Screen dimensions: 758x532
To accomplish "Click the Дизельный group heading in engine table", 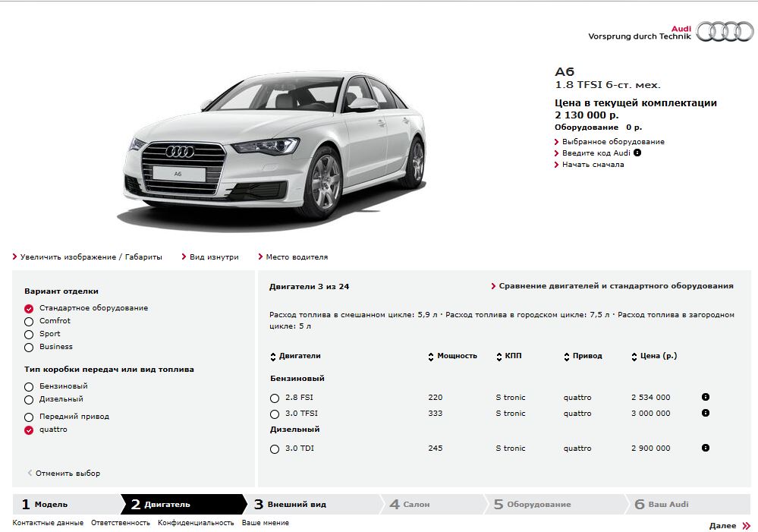I will click(295, 429).
